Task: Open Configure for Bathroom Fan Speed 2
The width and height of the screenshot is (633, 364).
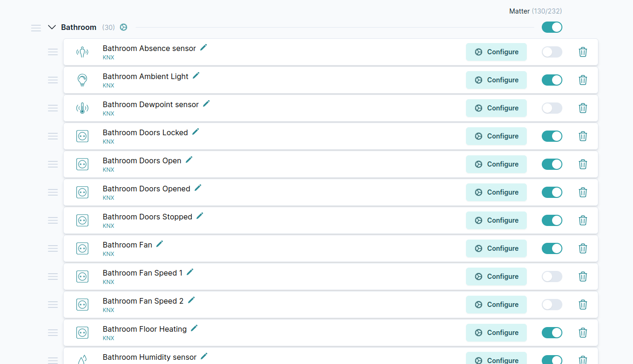Action: 496,305
